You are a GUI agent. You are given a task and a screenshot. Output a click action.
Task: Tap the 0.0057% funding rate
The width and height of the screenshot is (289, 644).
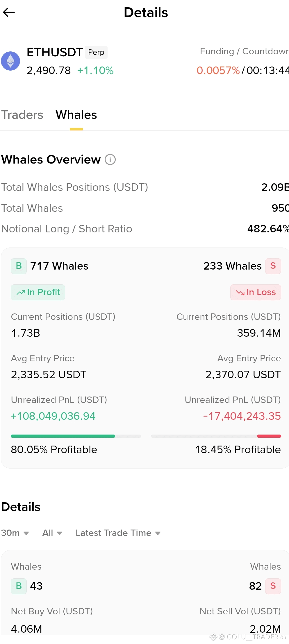[218, 70]
